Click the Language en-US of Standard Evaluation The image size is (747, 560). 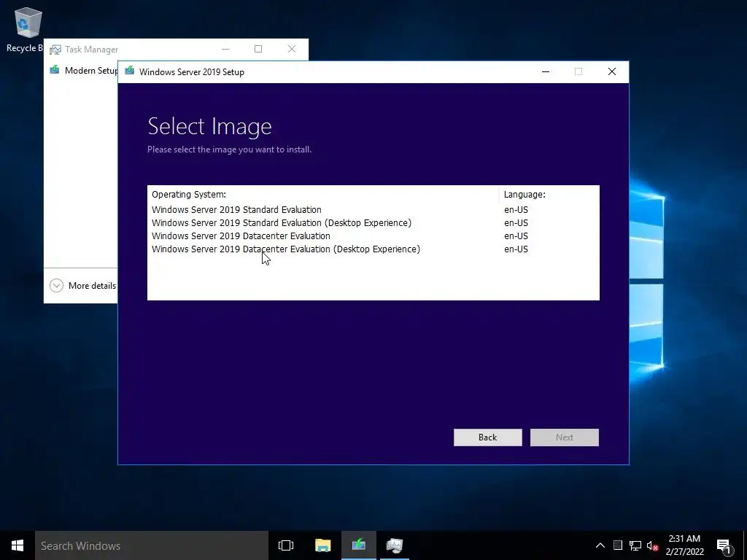click(x=516, y=209)
